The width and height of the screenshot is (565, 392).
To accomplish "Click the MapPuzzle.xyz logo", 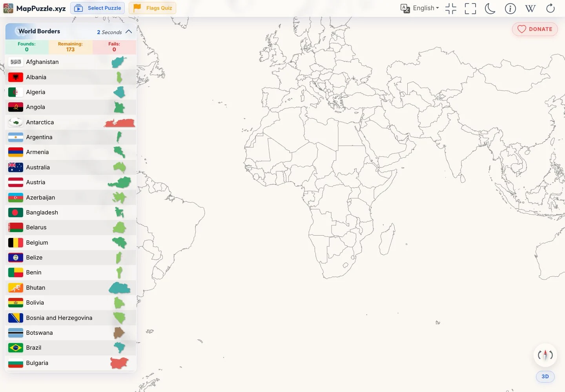I will coord(34,8).
